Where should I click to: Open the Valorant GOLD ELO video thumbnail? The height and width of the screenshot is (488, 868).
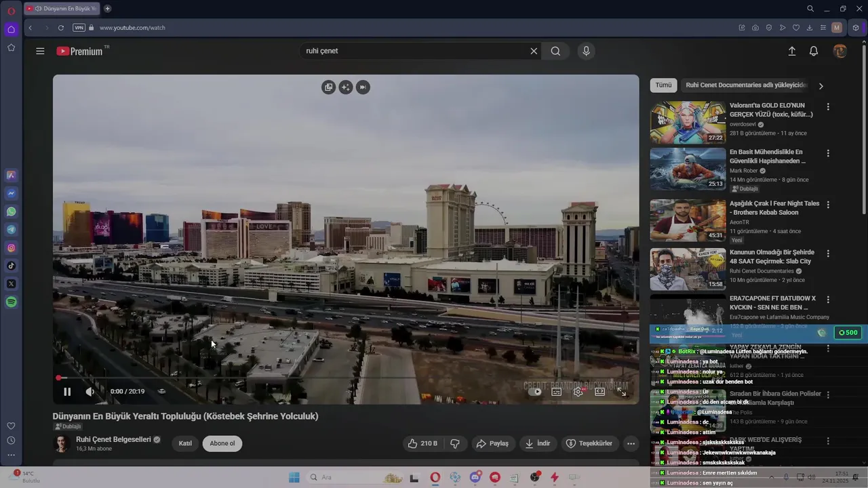(688, 123)
